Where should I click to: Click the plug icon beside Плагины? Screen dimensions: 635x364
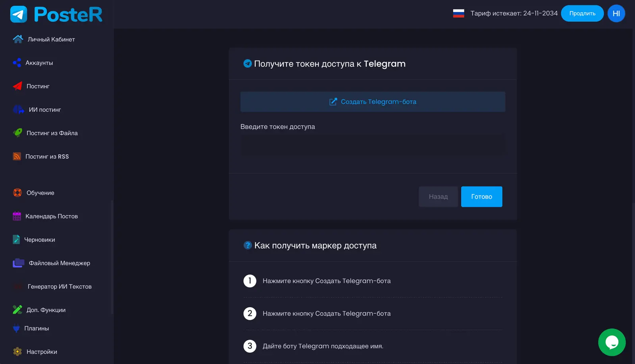click(16, 328)
